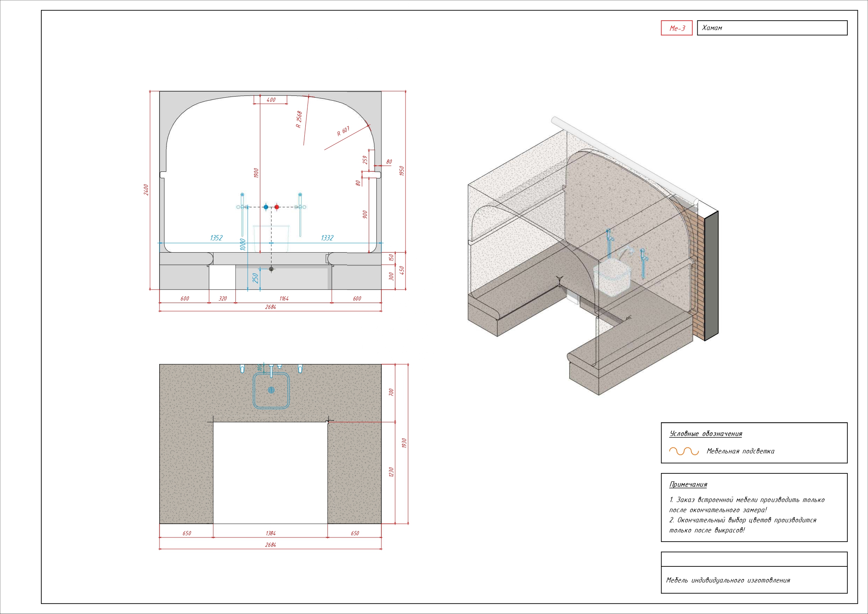Click the Условные обозначения heading
The image size is (868, 614).
(x=705, y=434)
